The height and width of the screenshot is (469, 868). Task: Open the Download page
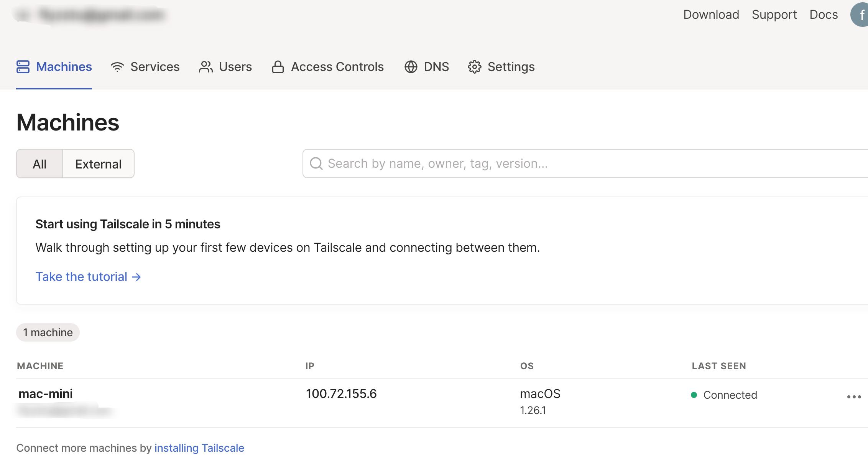click(x=711, y=15)
